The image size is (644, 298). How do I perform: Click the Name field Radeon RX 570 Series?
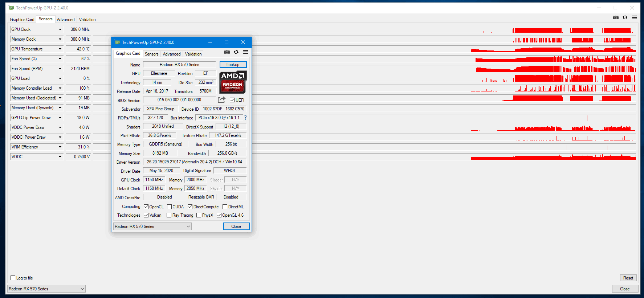point(179,65)
